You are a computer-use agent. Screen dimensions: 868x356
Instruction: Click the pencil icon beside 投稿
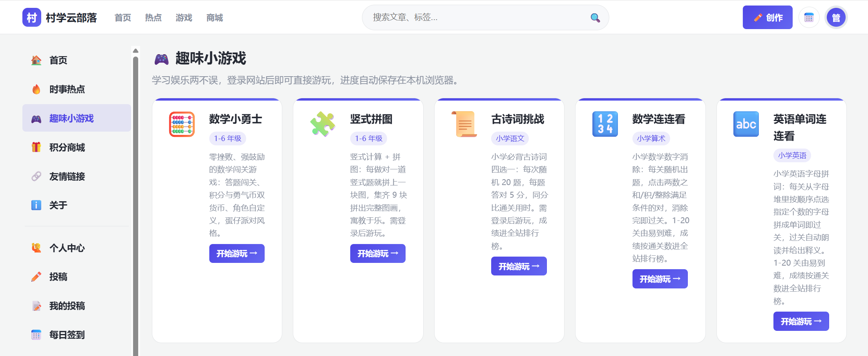[x=36, y=277]
